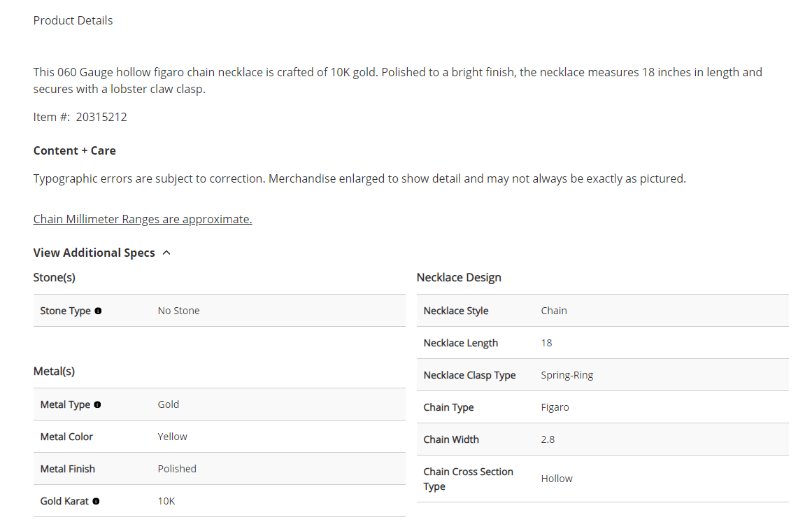Click the Content + Care heading
The image size is (812, 522).
(75, 150)
